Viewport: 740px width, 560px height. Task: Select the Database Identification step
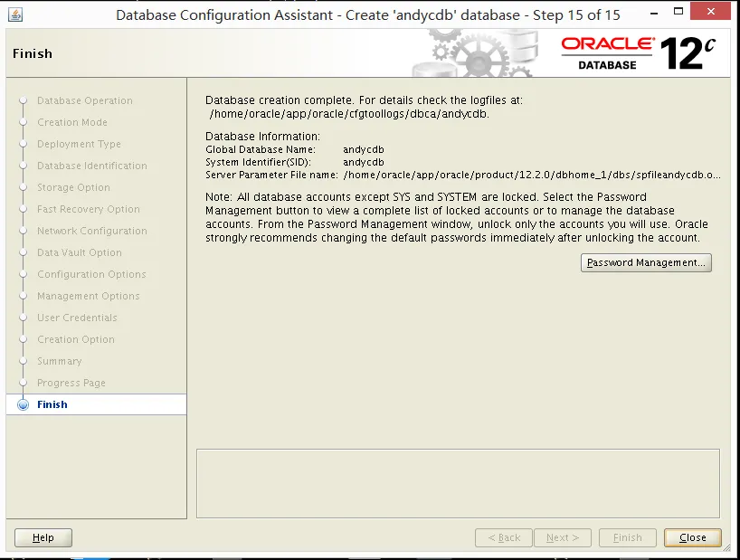tap(92, 166)
